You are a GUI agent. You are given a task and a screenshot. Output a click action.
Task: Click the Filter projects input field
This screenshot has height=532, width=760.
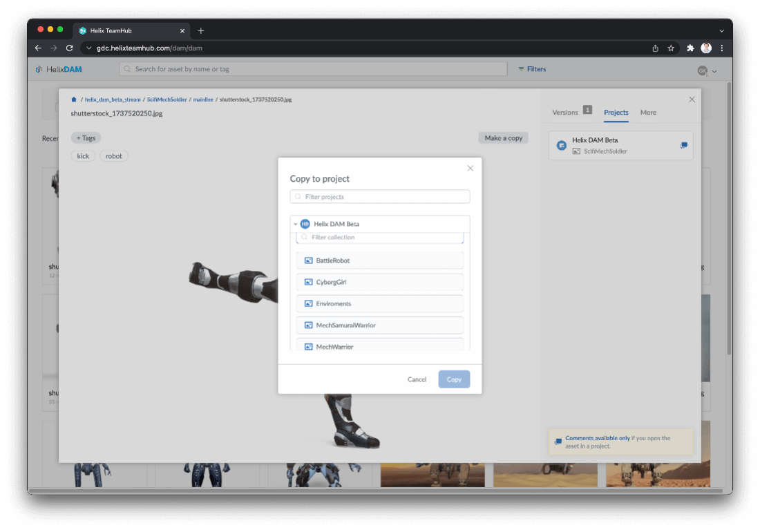click(380, 197)
